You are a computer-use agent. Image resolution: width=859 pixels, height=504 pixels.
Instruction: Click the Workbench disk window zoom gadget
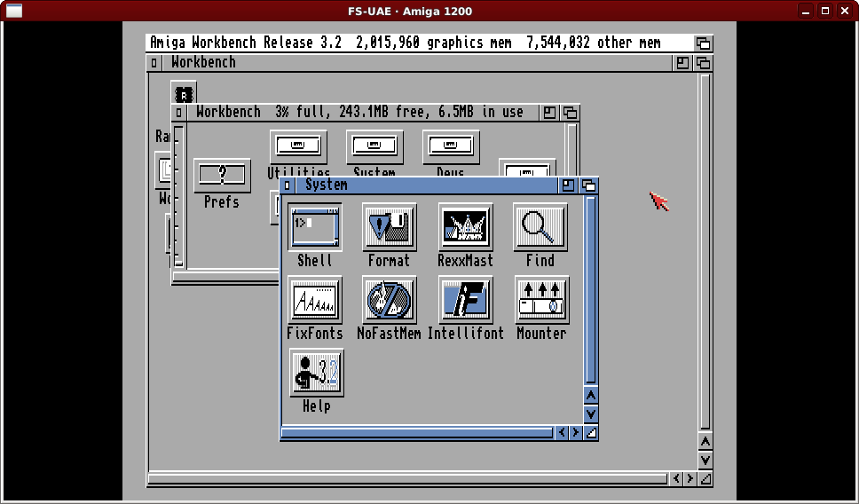pos(549,113)
